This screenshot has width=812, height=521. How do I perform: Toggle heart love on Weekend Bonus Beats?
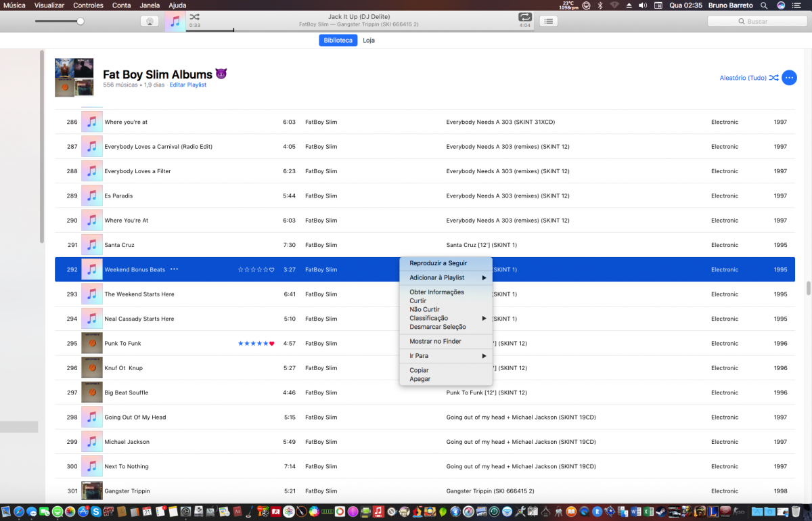[271, 270]
